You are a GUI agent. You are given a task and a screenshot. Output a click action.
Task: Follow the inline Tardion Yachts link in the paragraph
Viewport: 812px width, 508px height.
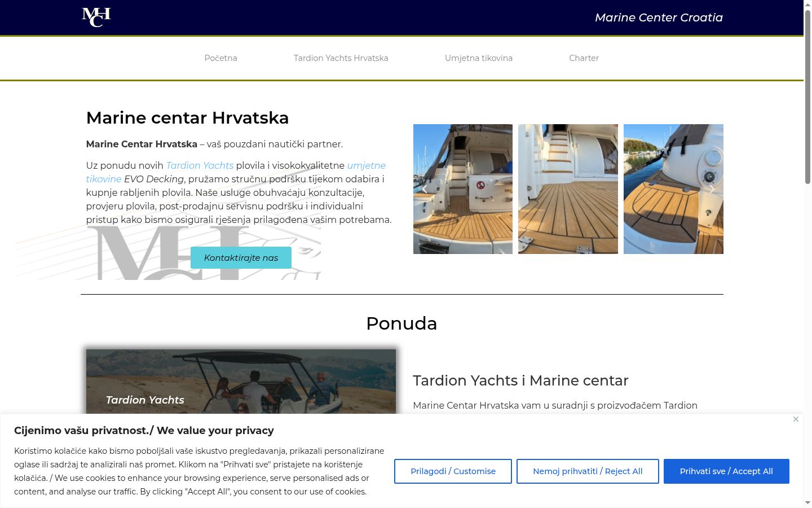click(x=200, y=165)
